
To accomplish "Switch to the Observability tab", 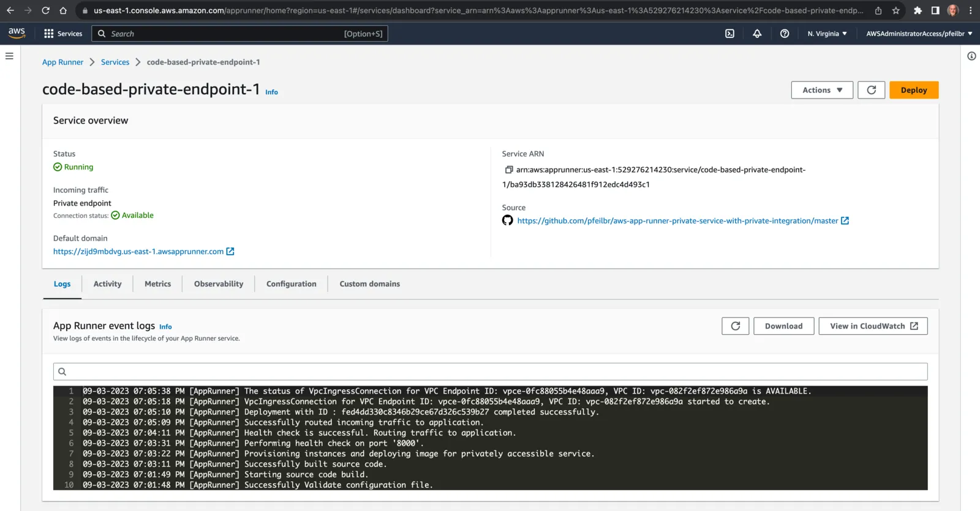I will 219,284.
